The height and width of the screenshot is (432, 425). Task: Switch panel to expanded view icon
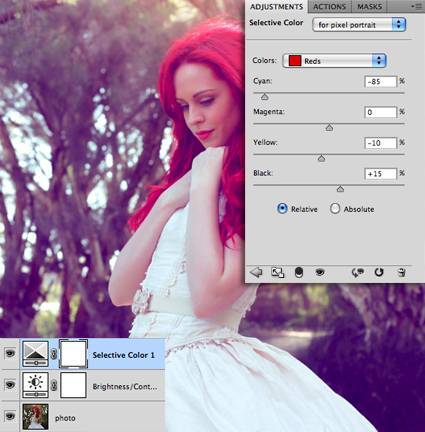coord(277,272)
